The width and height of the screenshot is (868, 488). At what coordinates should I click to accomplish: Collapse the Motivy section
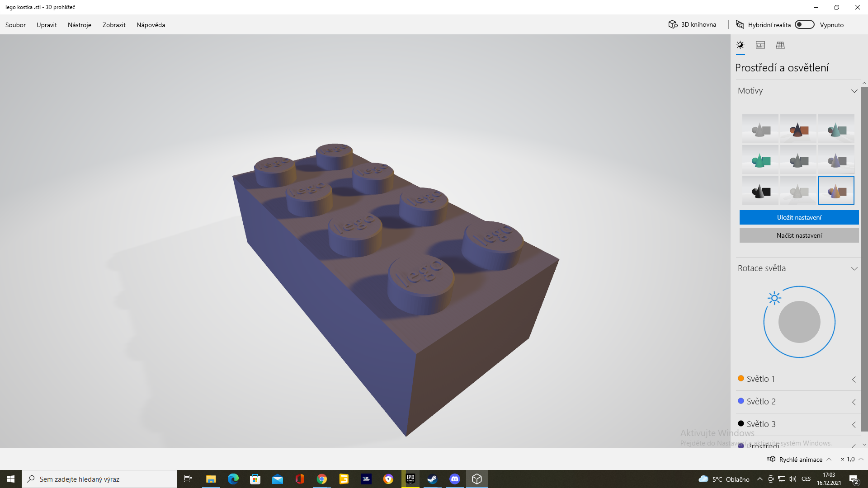[854, 91]
